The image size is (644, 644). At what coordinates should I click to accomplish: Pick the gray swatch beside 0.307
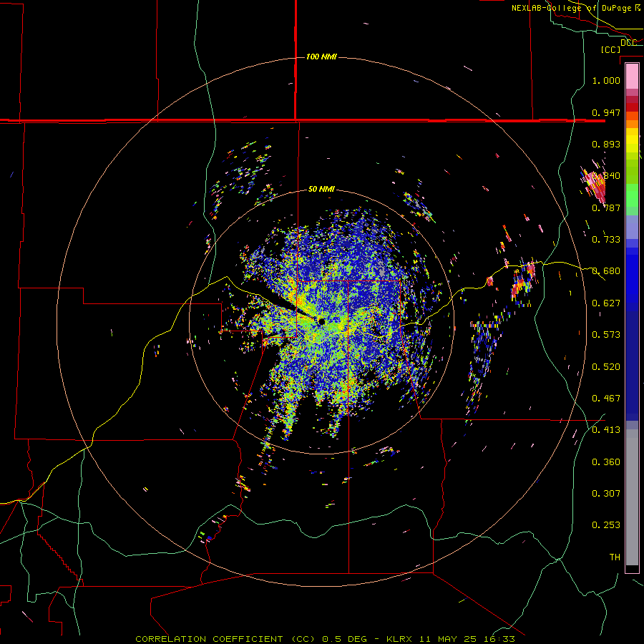tap(632, 497)
